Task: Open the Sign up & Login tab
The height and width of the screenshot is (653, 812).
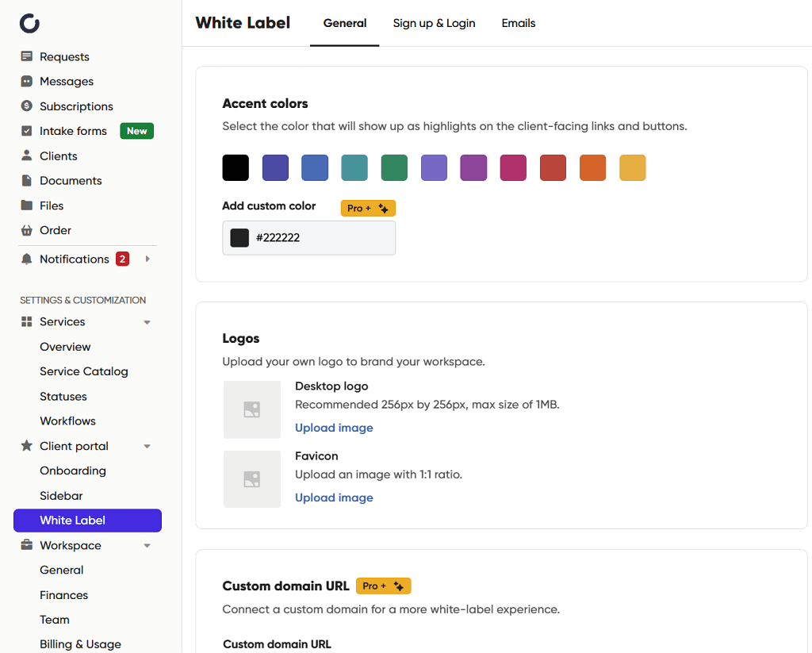Action: pyautogui.click(x=434, y=23)
